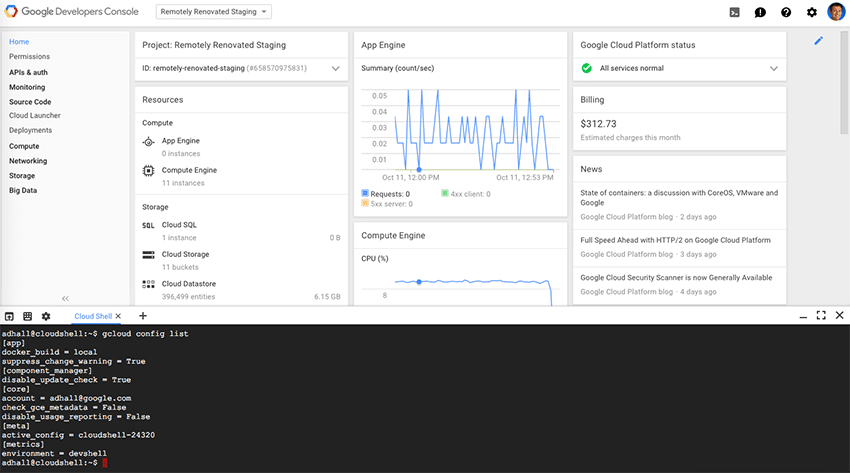Add a new Cloud Shell session tab
The width and height of the screenshot is (850, 473).
pos(143,315)
